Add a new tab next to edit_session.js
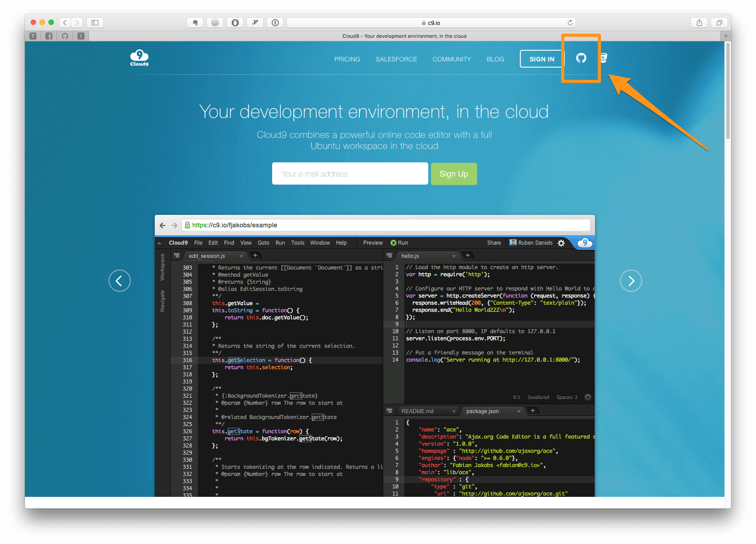 tap(255, 255)
